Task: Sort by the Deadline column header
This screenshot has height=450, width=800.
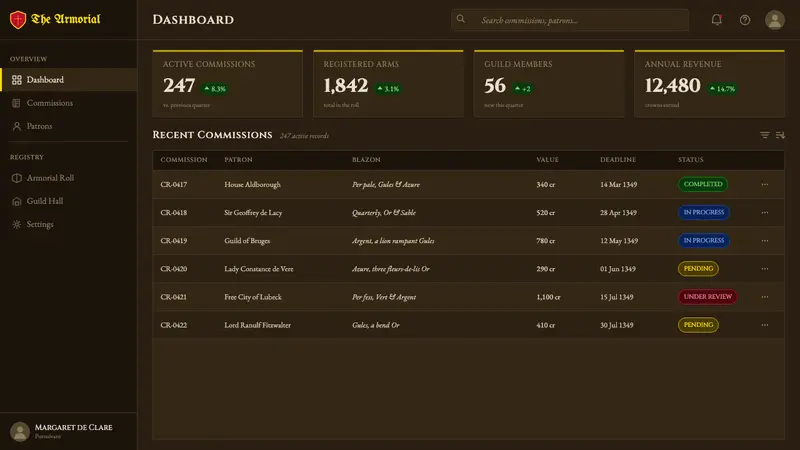Action: (x=618, y=160)
